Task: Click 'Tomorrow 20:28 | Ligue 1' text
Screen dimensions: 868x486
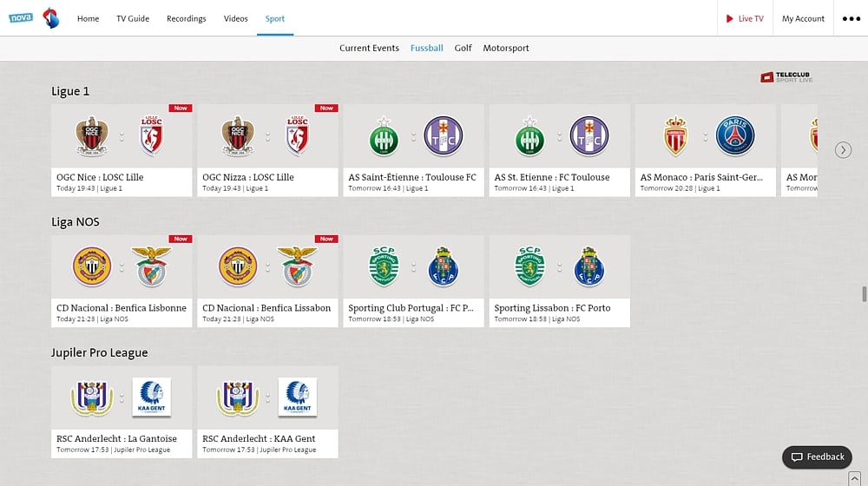Action: (x=680, y=188)
